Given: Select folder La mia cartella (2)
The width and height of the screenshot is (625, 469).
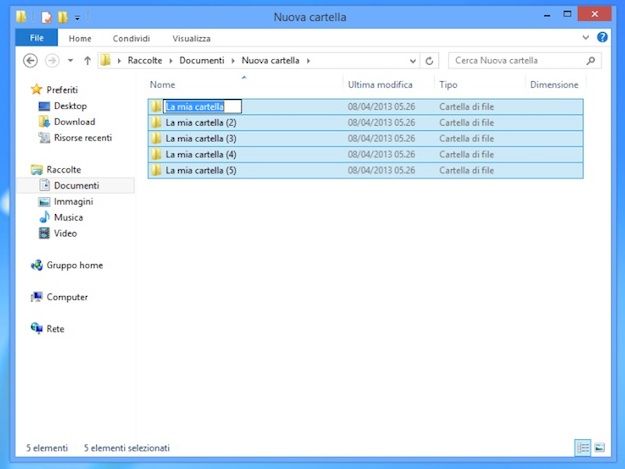Looking at the screenshot, I should [x=366, y=123].
